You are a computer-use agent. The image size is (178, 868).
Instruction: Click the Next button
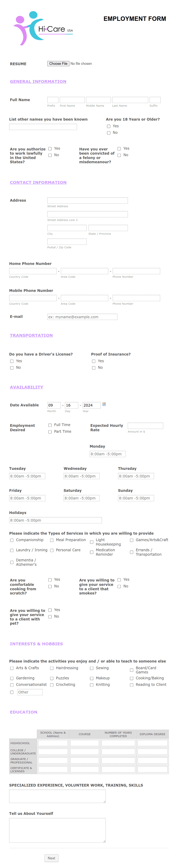click(x=51, y=858)
